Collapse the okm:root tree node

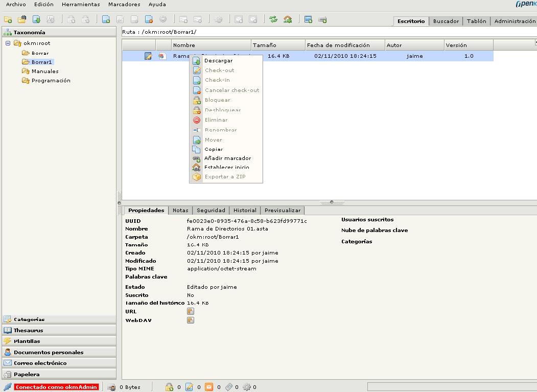(8, 43)
